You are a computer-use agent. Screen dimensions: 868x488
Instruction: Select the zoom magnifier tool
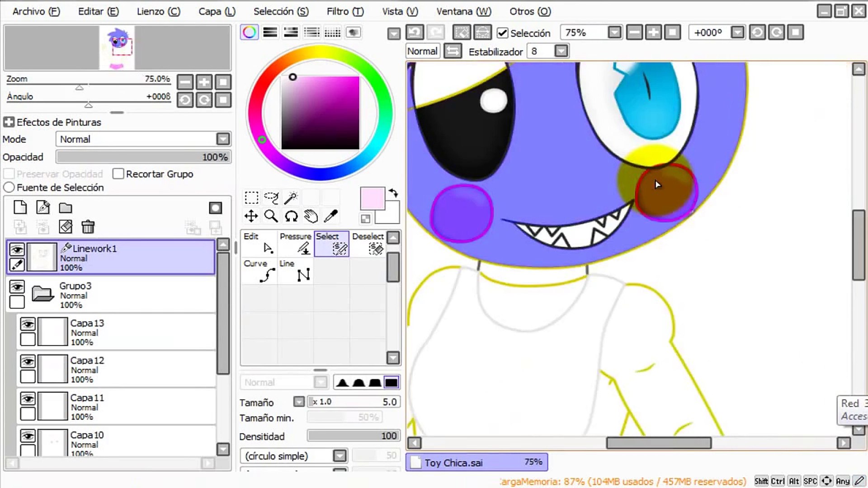tap(271, 216)
